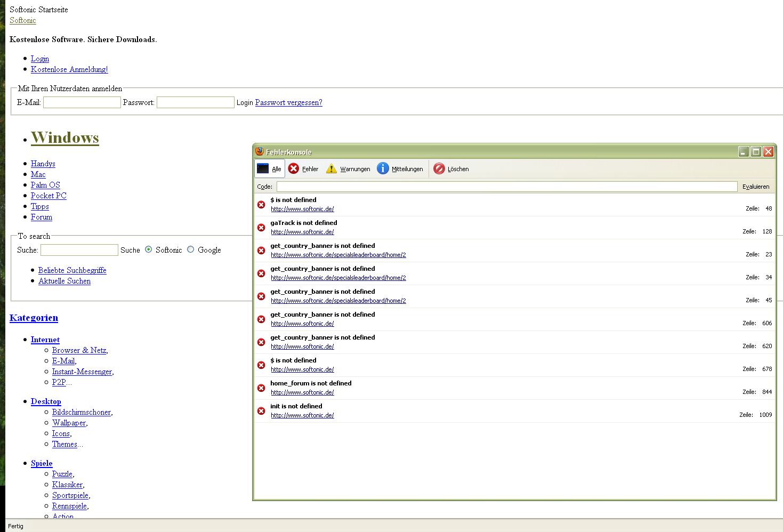The height and width of the screenshot is (532, 783).
Task: Clear console with Löschen icon
Action: 439,168
